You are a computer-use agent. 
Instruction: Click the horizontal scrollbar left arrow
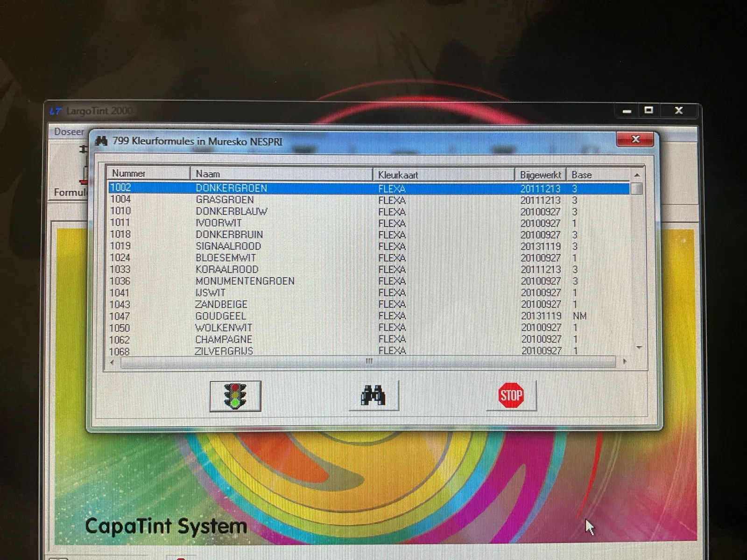(x=113, y=362)
